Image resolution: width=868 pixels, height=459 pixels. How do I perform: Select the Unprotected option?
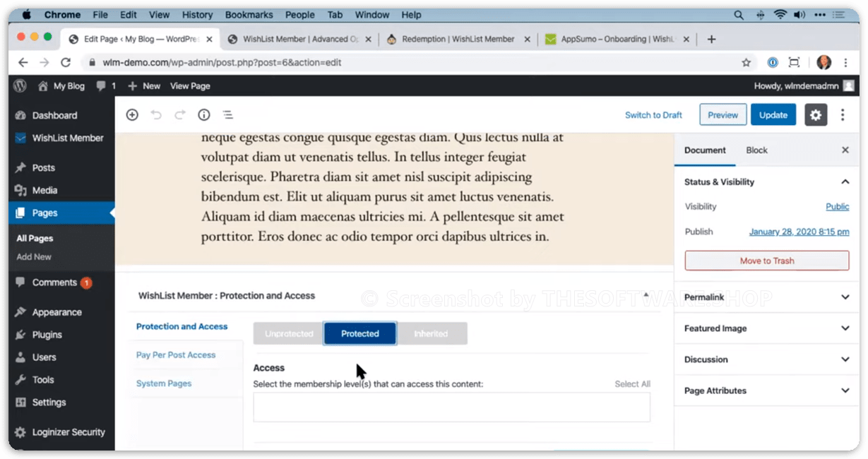coord(289,334)
